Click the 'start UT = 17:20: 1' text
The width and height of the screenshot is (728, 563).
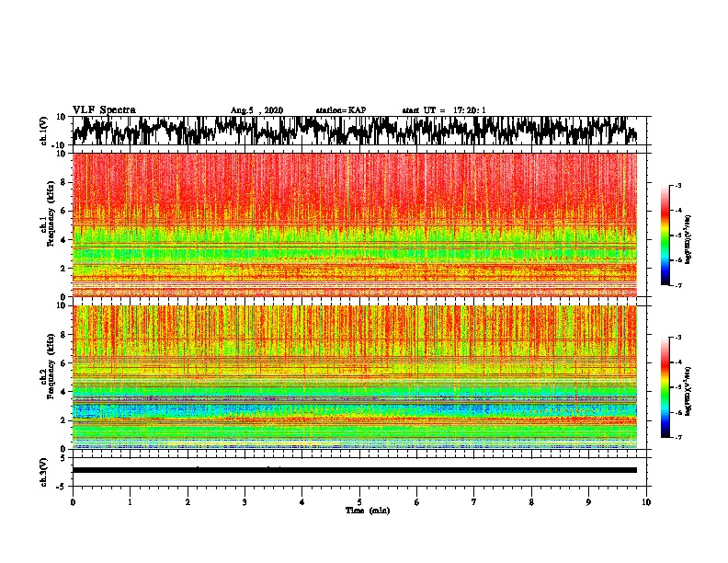click(444, 110)
